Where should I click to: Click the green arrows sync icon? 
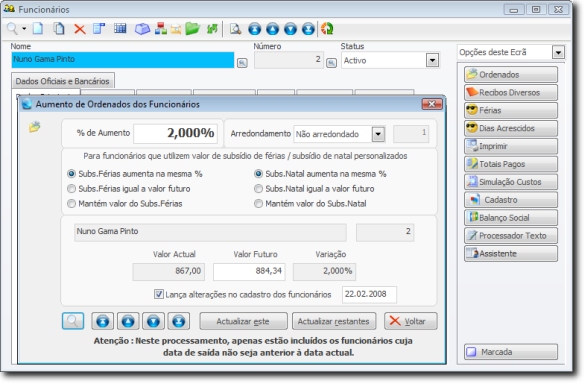[x=212, y=29]
